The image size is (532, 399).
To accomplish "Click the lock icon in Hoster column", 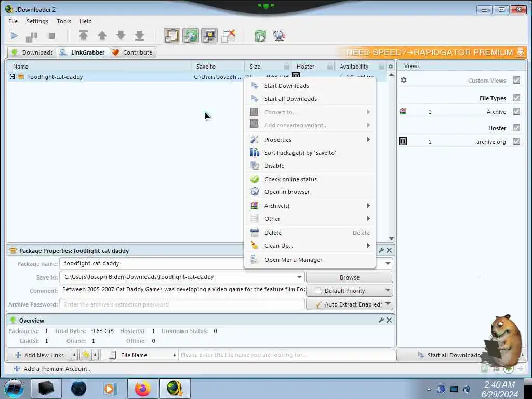I will [x=330, y=66].
